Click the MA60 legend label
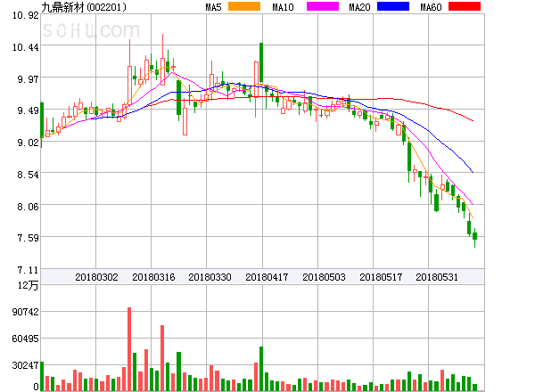This screenshot has height=392, width=535. (431, 7)
